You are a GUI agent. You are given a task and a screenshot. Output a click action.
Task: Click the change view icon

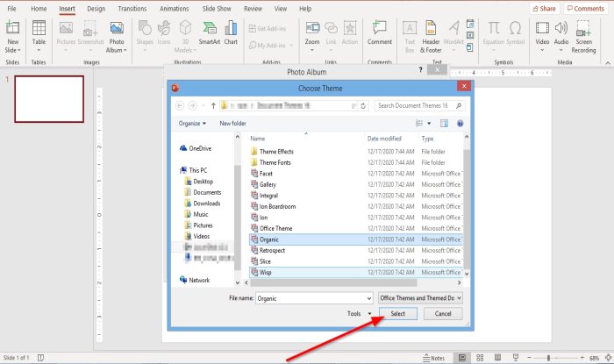coord(419,124)
